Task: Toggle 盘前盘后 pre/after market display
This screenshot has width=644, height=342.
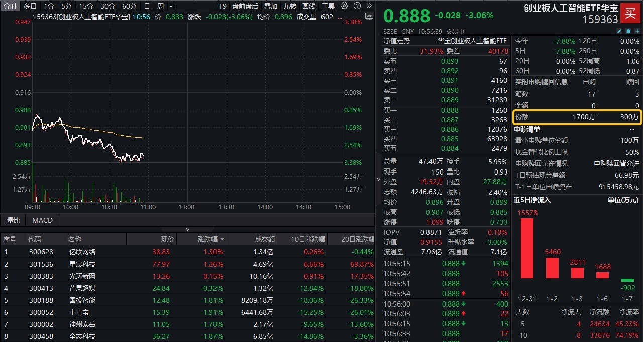Action: pyautogui.click(x=245, y=6)
